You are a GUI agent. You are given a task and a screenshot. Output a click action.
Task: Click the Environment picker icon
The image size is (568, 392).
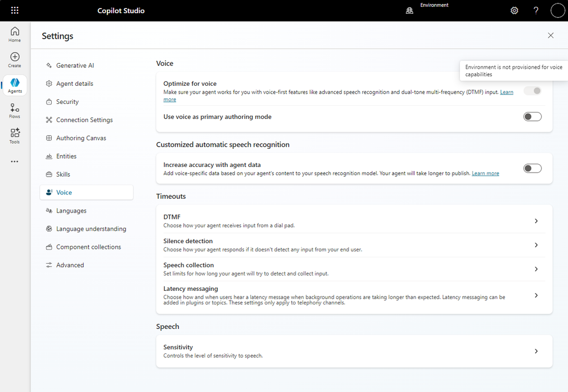coord(409,10)
